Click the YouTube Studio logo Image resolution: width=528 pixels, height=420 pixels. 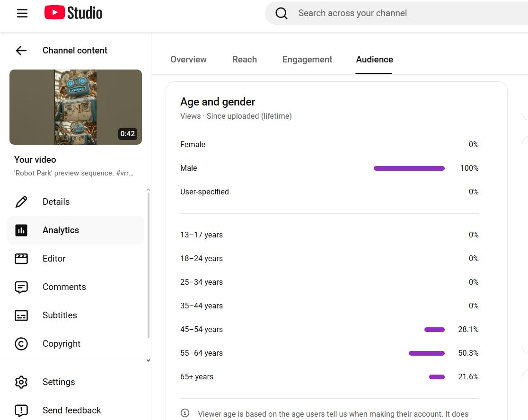coord(73,13)
